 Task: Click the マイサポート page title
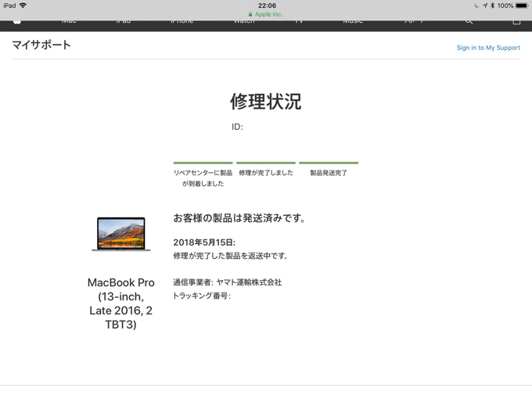(x=41, y=45)
